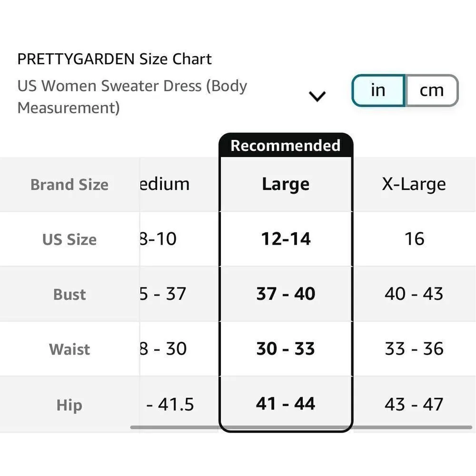476x476 pixels.
Task: Click the 12-14 US size cell
Action: (285, 239)
